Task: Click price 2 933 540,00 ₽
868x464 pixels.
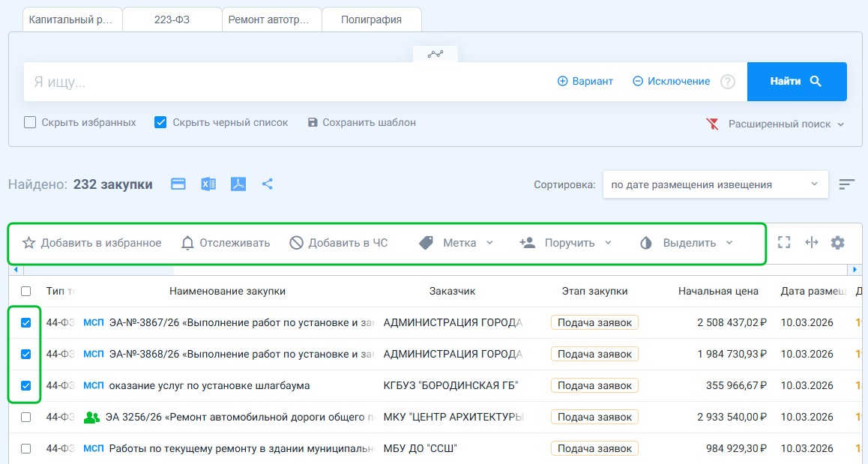Action: tap(732, 417)
